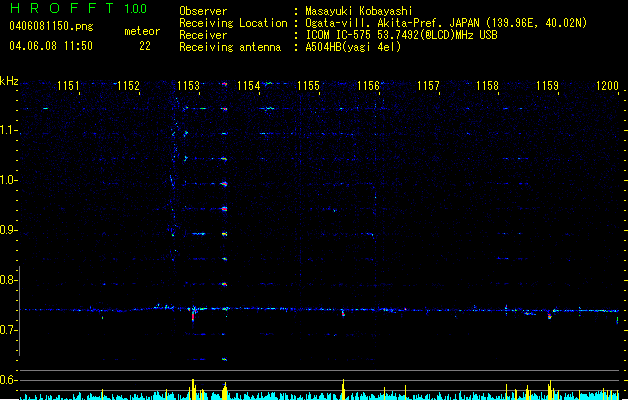Click the 0.6 kHz frequency axis label
629x400 pixels.
7,380
